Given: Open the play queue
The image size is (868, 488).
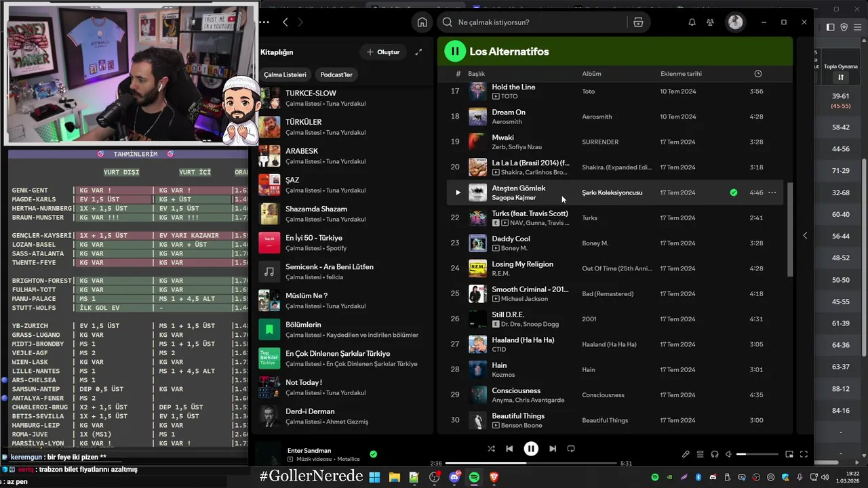Looking at the screenshot, I should tap(700, 454).
